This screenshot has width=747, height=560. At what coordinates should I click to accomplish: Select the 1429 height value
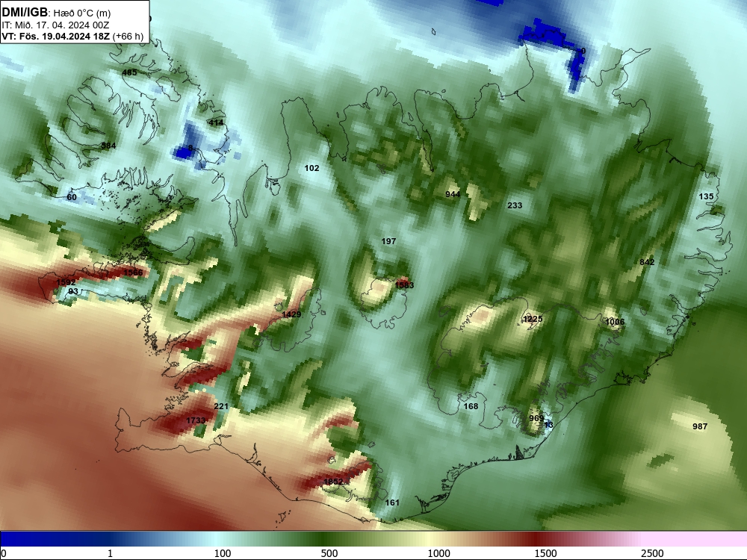291,314
